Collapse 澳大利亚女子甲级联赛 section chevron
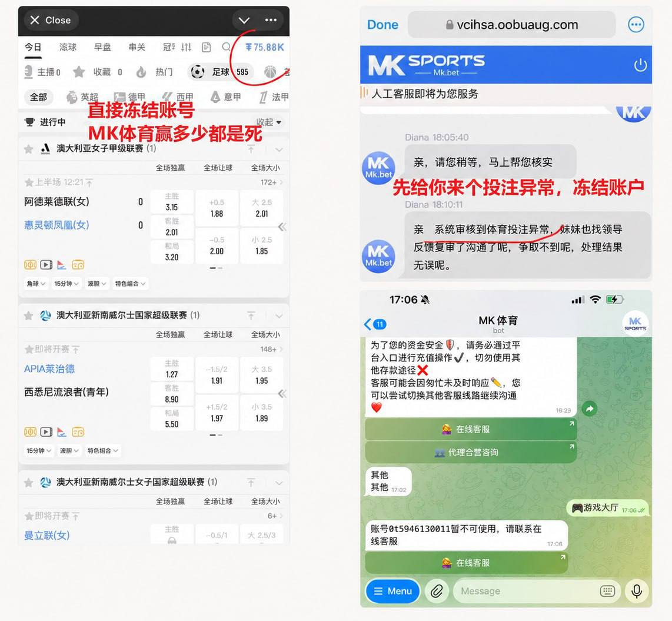This screenshot has height=621, width=672. tap(278, 150)
